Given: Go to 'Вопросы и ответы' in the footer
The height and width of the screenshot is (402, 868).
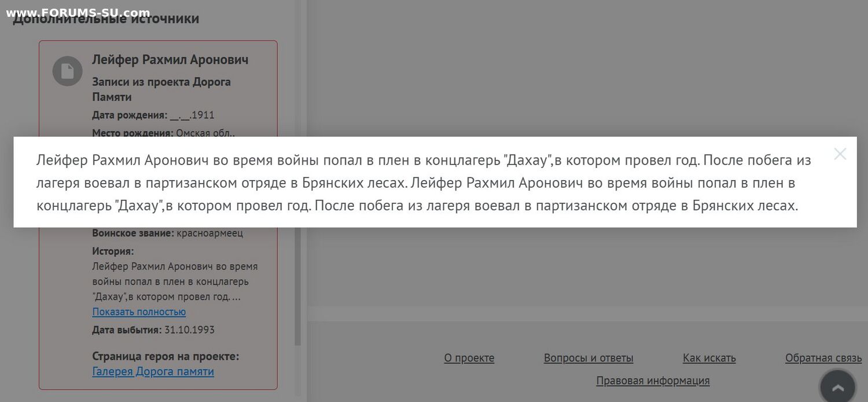Looking at the screenshot, I should pyautogui.click(x=588, y=358).
